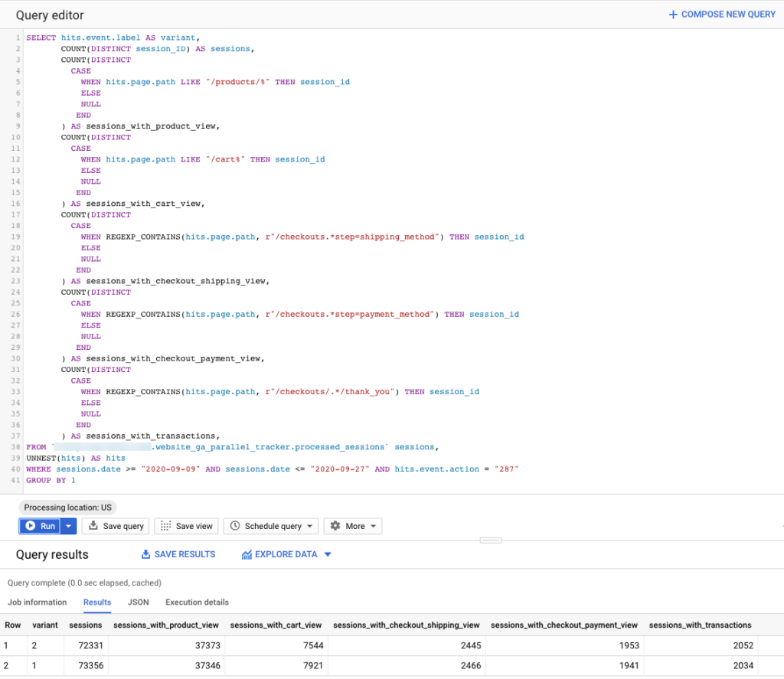Screen dimensions: 784x679
Task: Select the Run play icon
Action: (32, 526)
